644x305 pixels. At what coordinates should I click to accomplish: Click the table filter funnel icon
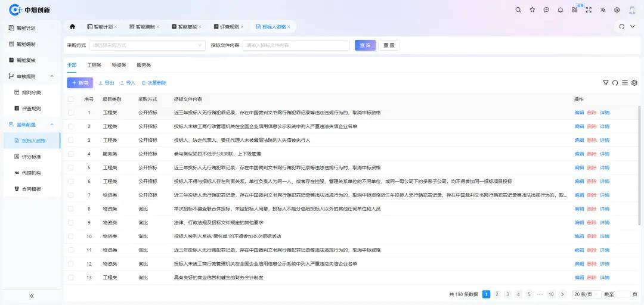coord(606,83)
